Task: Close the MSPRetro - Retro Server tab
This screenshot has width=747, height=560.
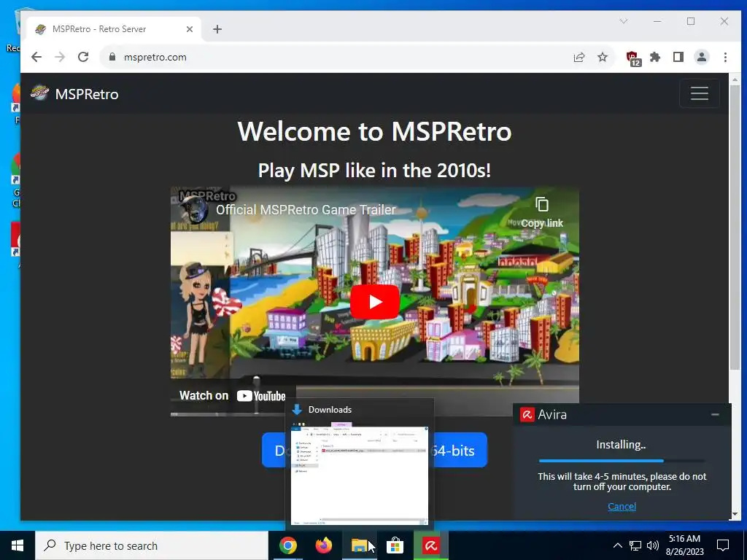Action: (x=190, y=29)
